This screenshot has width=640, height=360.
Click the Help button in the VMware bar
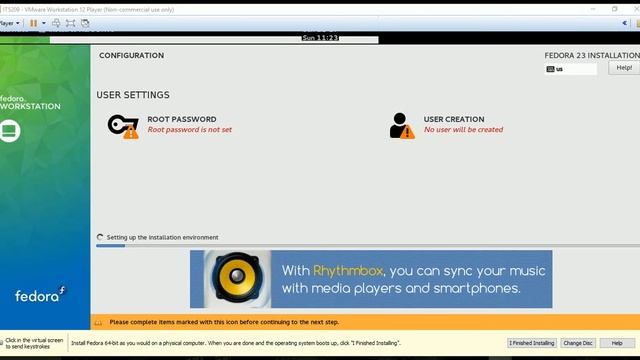point(617,343)
